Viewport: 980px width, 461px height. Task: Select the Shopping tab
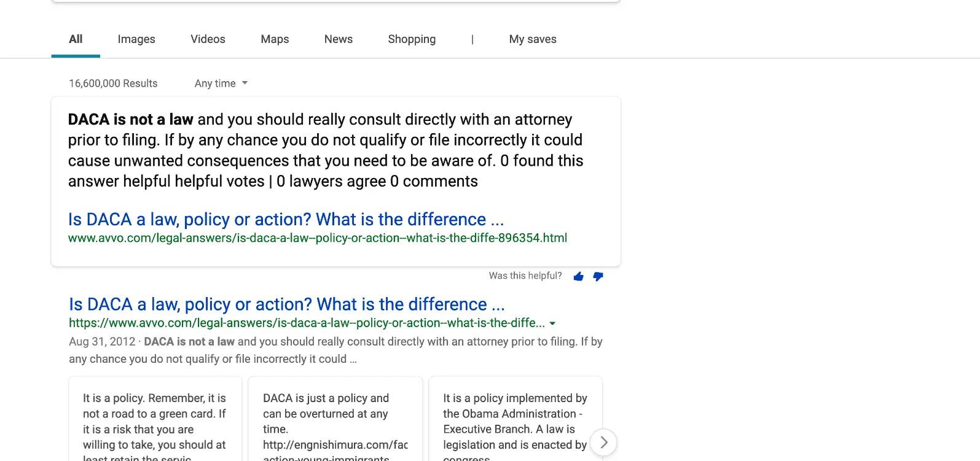412,39
